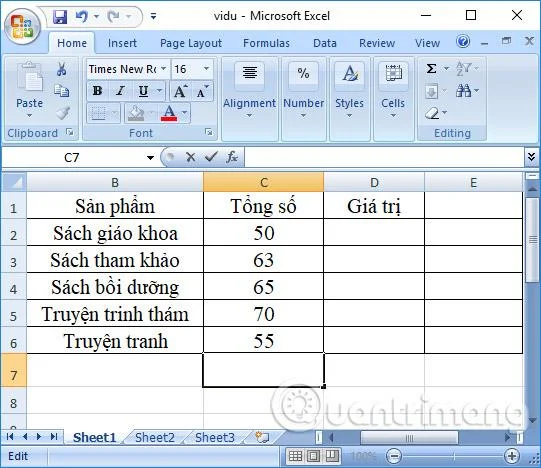Toggle Underline formatting
This screenshot has width=541, height=468.
click(143, 91)
